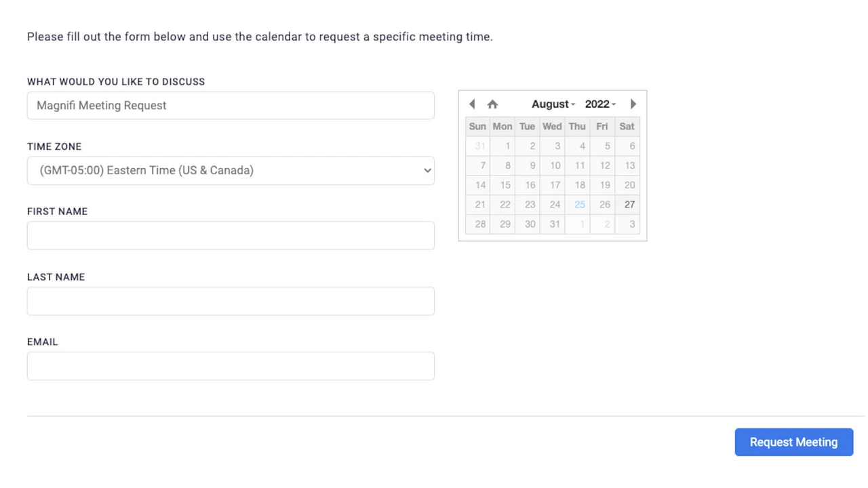Expand the Time Zone dropdown
The image size is (868, 488).
[x=231, y=171]
